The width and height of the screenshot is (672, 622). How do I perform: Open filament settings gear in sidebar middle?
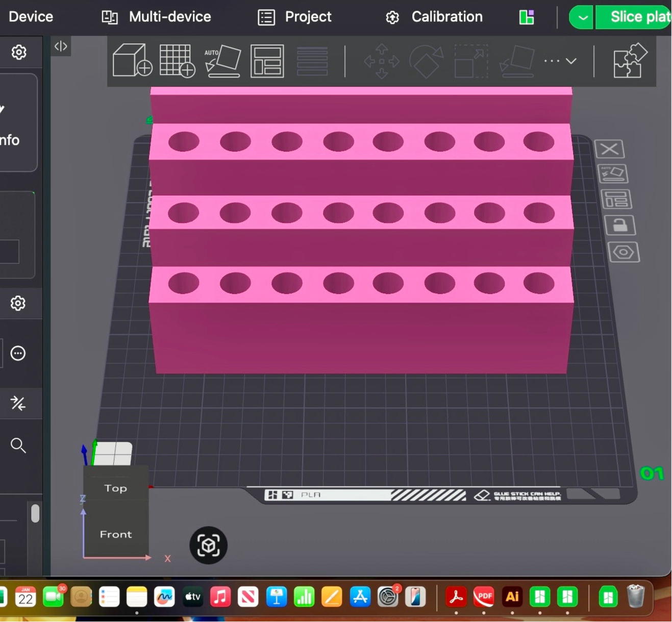click(18, 303)
